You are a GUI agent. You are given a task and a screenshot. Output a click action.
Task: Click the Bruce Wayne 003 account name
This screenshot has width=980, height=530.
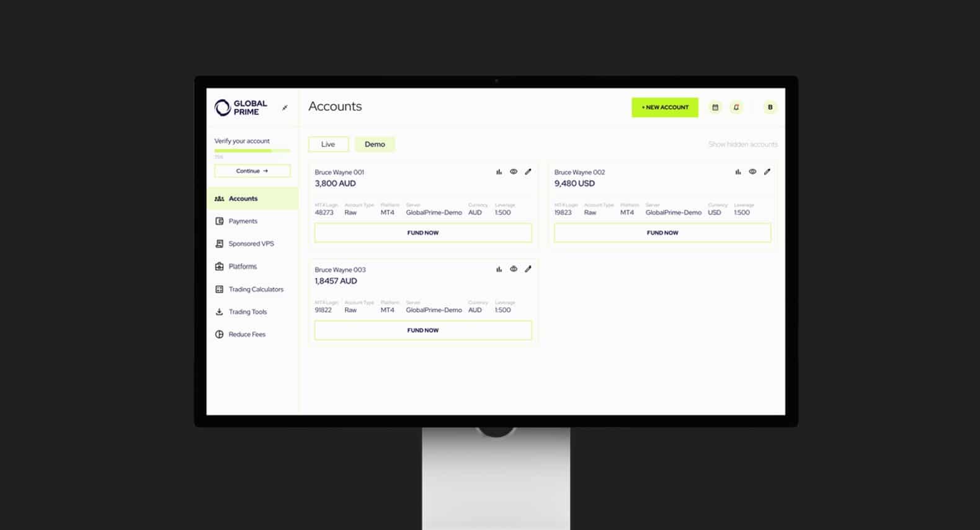point(340,270)
